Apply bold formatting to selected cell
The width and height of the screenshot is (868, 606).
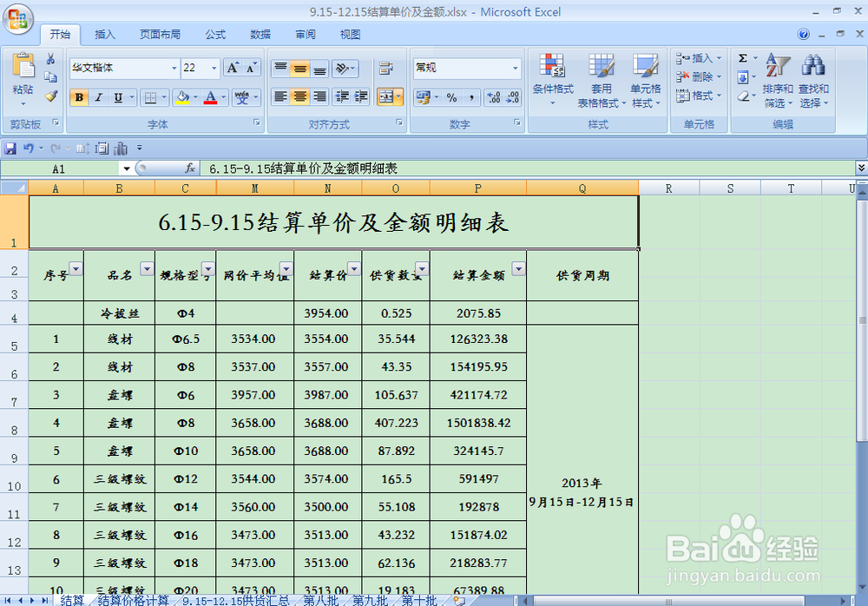coord(79,97)
